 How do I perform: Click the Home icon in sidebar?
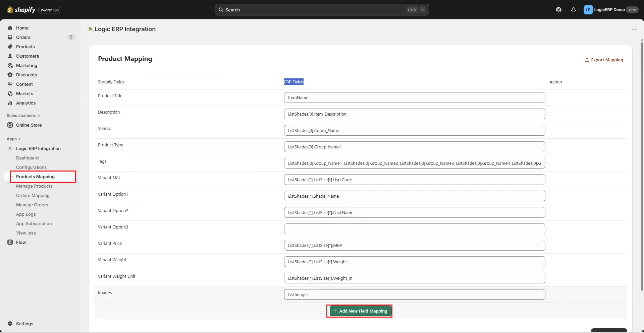coord(10,28)
